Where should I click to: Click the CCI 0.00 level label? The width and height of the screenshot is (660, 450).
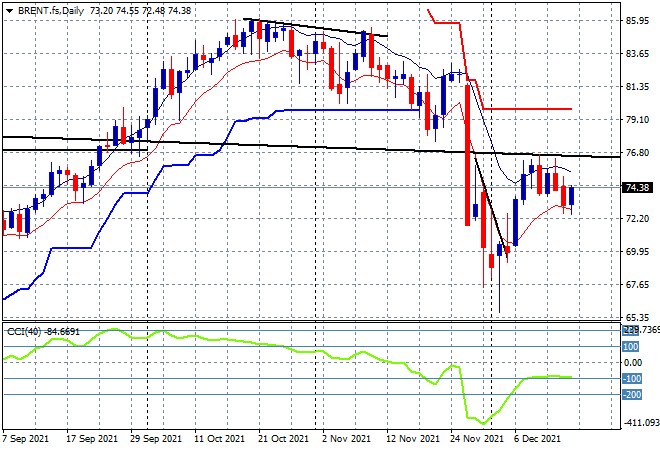click(x=633, y=363)
